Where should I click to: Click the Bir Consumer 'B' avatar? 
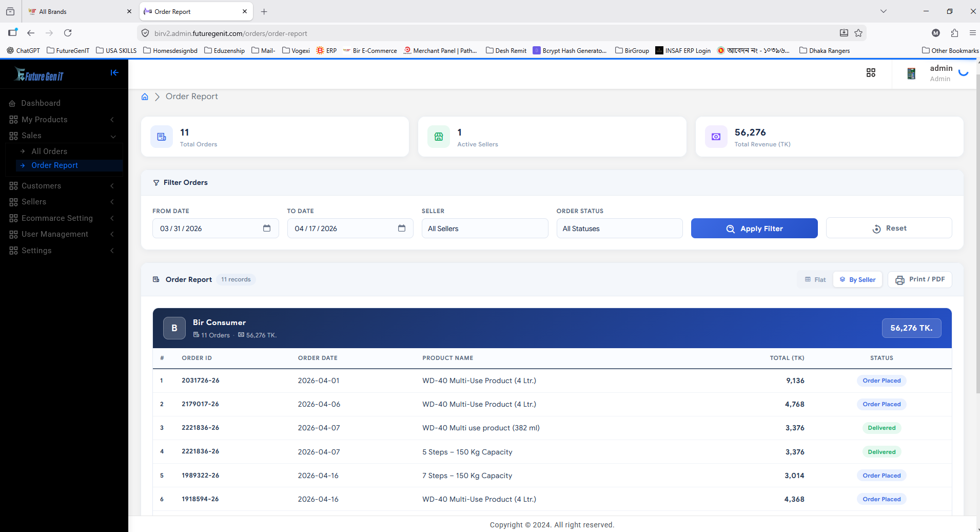174,328
